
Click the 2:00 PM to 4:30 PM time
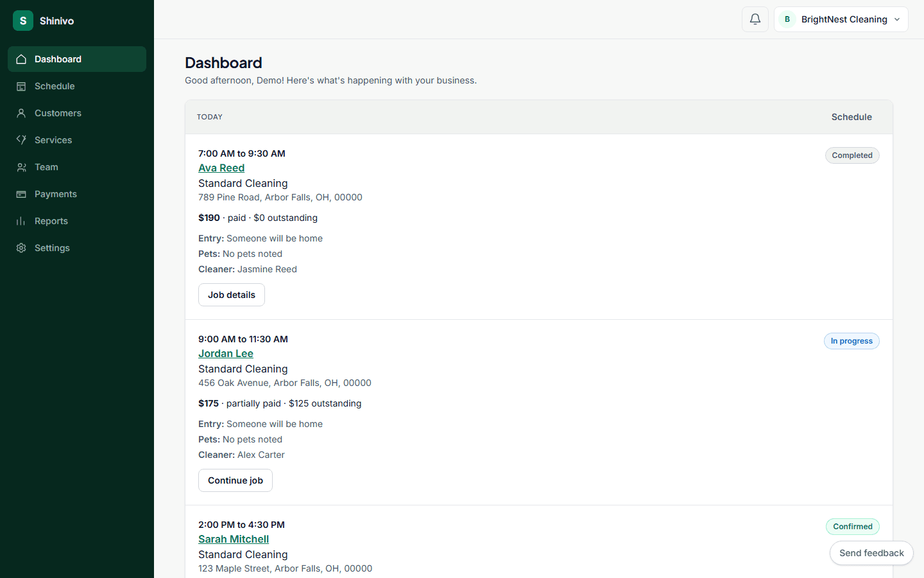pos(241,525)
